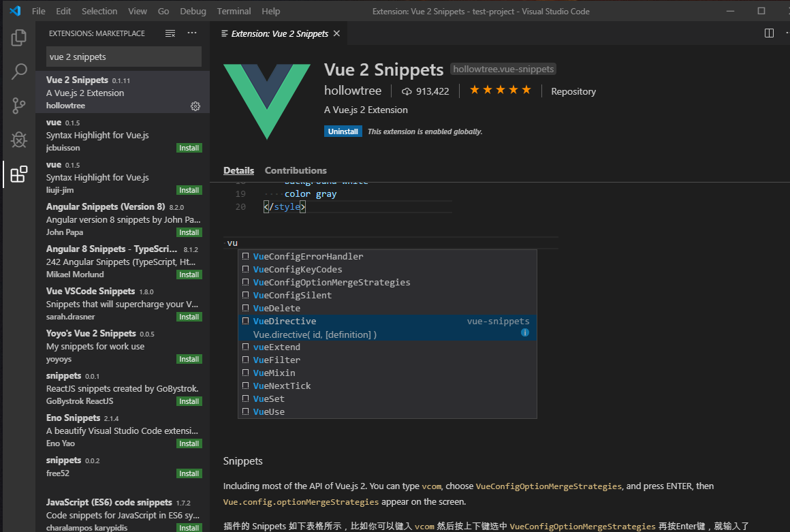Click the highlighted VueDirective suggestion
The width and height of the screenshot is (790, 532).
387,328
